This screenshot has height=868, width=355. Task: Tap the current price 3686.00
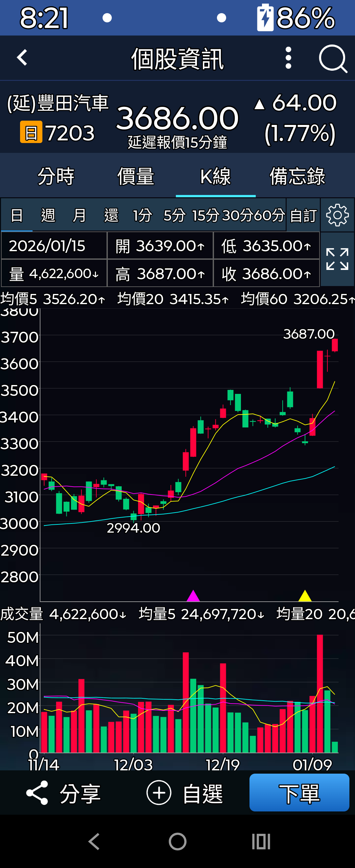(177, 118)
